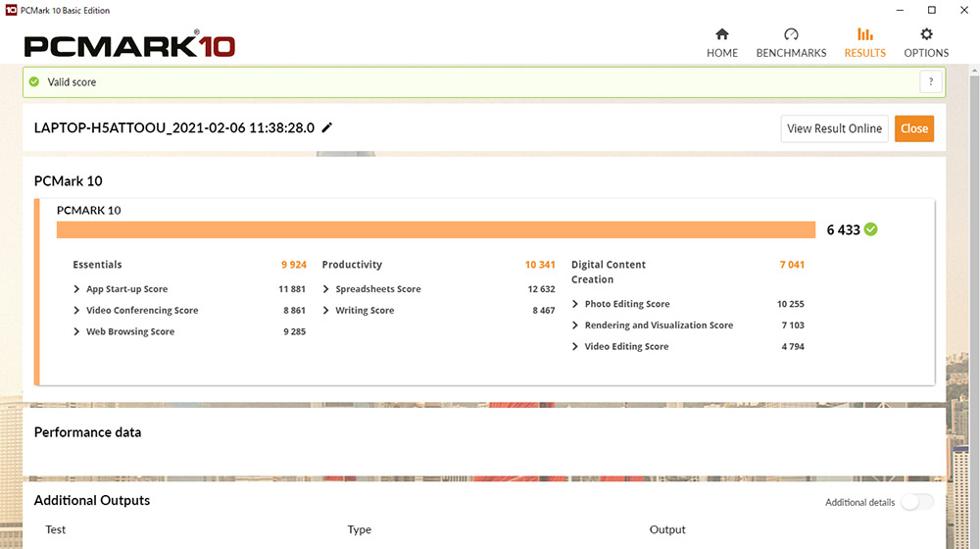980x549 pixels.
Task: Click the pencil icon to rename result
Action: coord(327,127)
